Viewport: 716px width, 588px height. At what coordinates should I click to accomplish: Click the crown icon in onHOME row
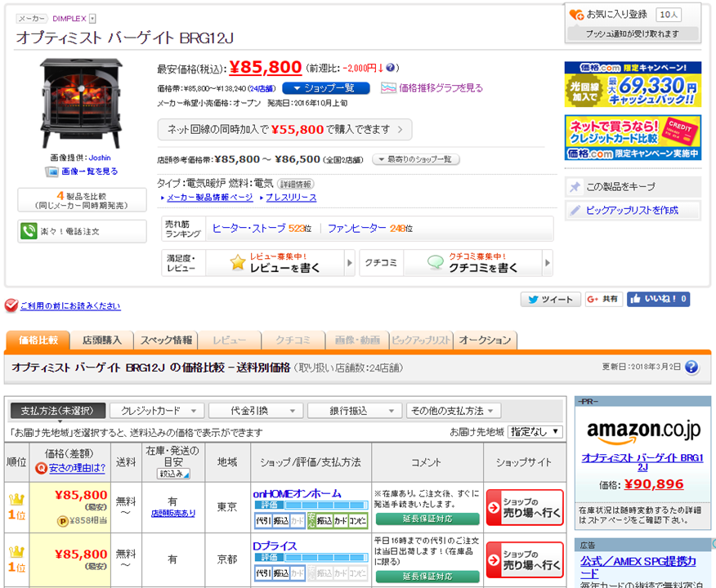click(16, 500)
